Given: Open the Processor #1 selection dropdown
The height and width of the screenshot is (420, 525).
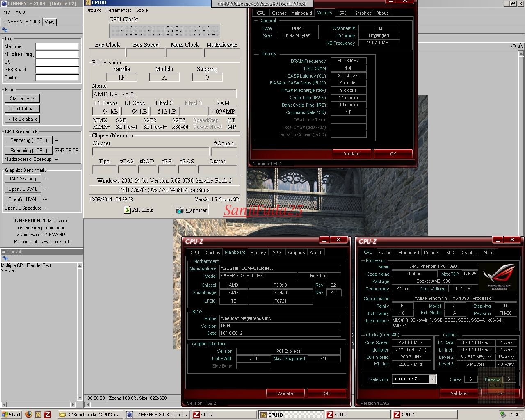Looking at the screenshot, I should (432, 379).
